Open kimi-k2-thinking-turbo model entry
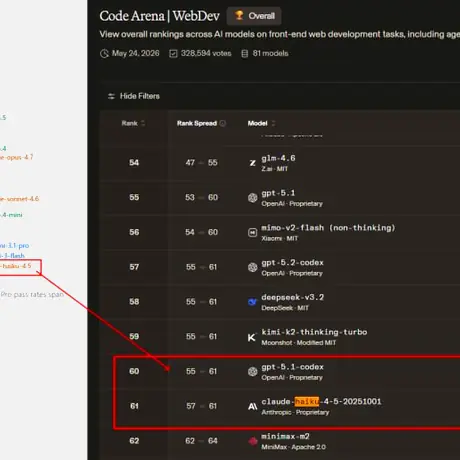 (314, 332)
